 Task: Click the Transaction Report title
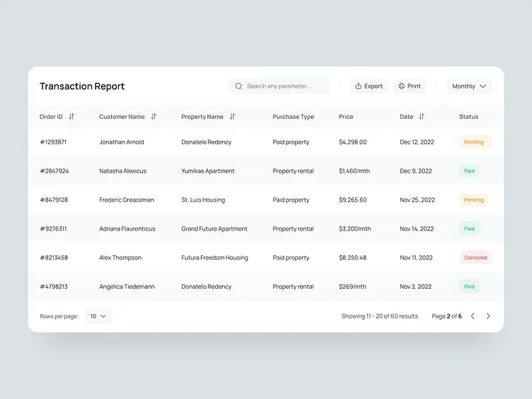(82, 86)
